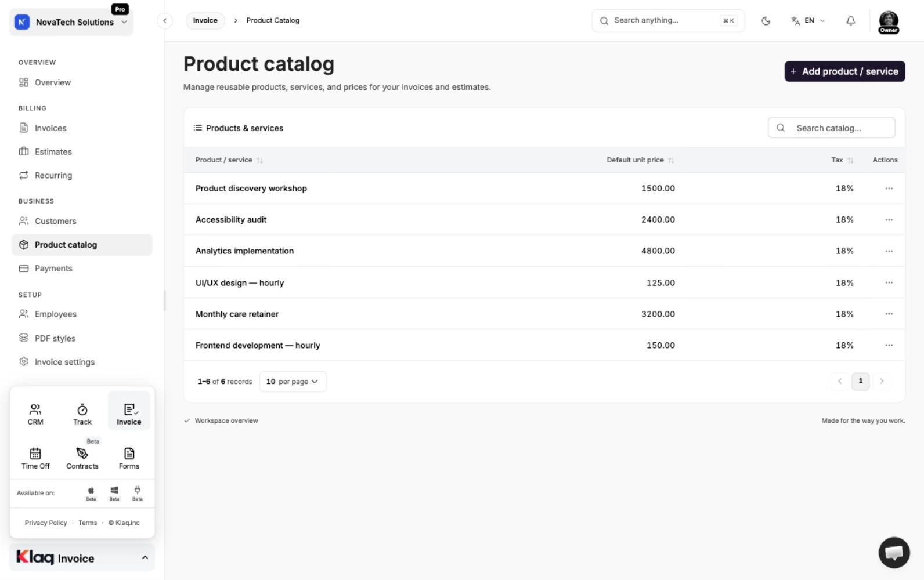924x580 pixels.
Task: Switch to the Invoice app tile
Action: point(129,411)
